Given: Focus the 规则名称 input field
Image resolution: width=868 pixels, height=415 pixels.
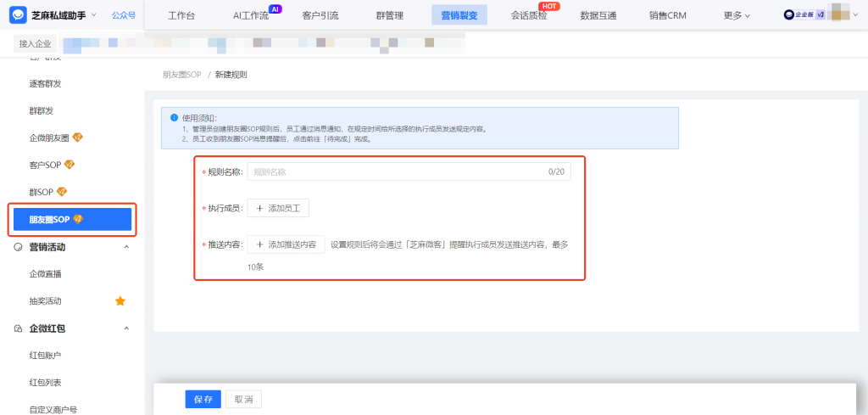Looking at the screenshot, I should click(409, 171).
